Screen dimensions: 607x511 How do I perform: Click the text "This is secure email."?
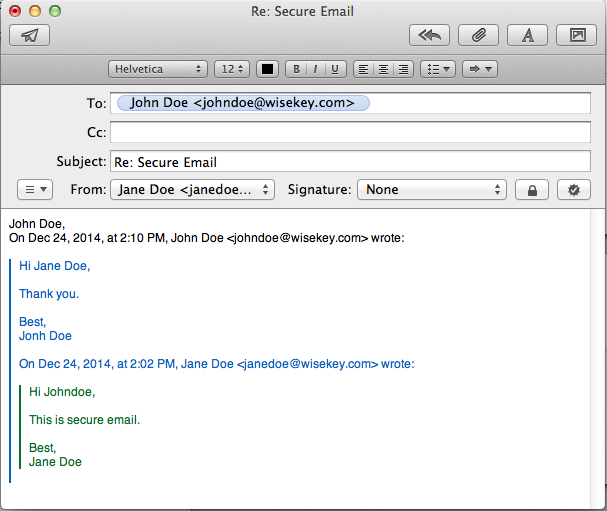[84, 420]
